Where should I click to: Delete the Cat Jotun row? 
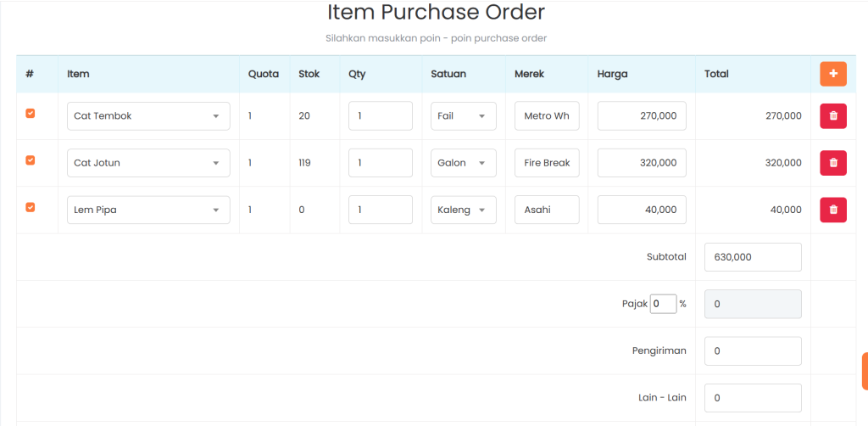[832, 162]
